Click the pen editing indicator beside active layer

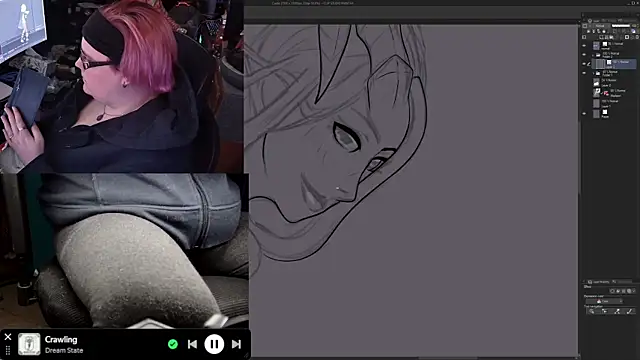tap(589, 64)
